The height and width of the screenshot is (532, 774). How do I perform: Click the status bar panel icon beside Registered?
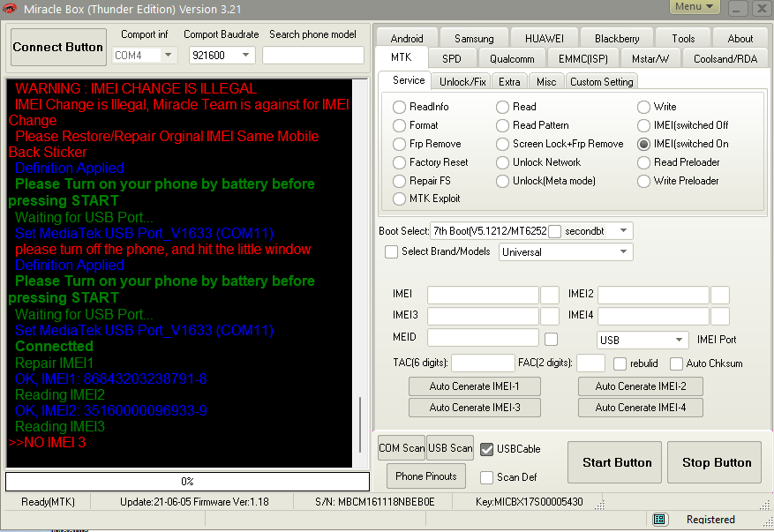659,519
